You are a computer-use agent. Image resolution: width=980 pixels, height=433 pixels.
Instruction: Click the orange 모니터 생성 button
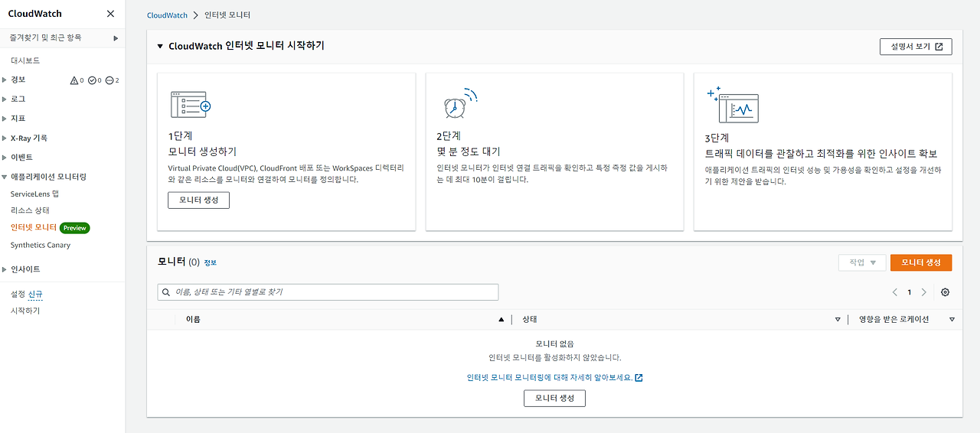tap(921, 262)
